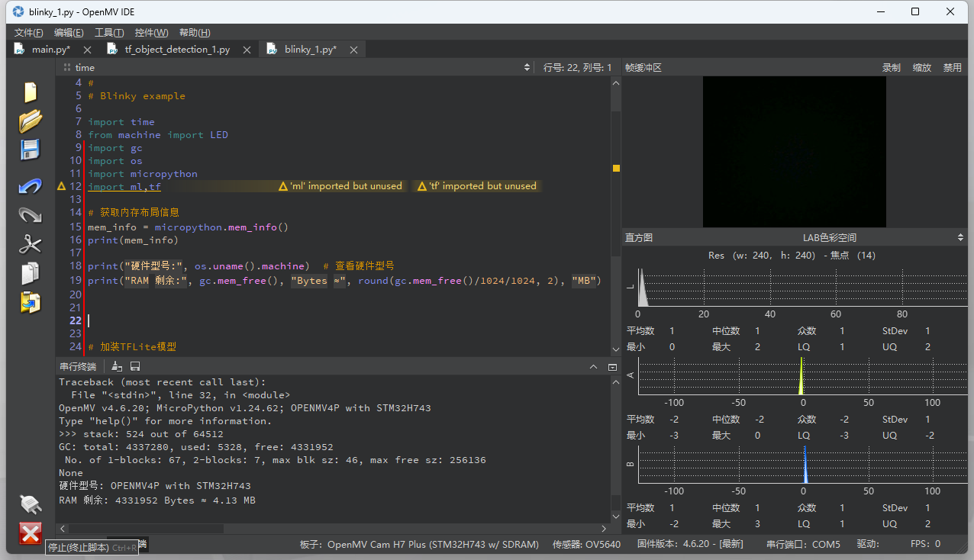
Task: Click the 固件版本: 4.6.20 status entry
Action: point(690,545)
